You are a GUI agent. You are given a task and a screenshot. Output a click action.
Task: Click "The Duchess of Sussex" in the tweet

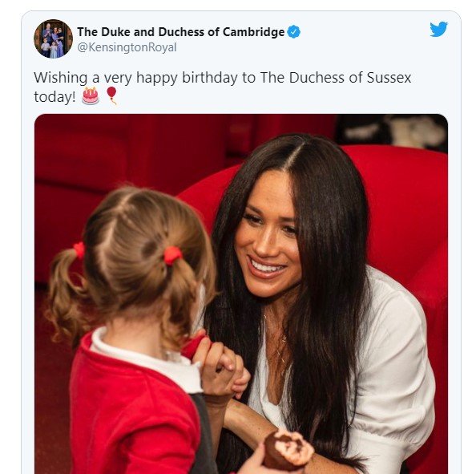336,78
